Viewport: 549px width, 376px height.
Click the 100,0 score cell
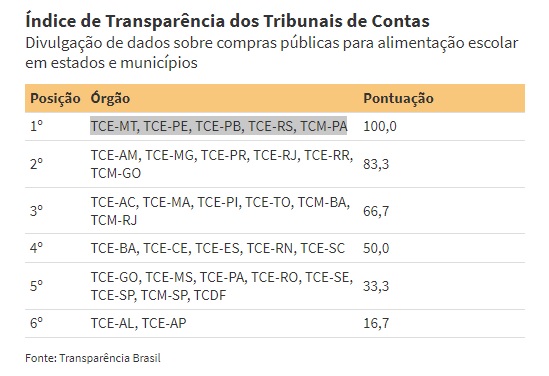click(x=380, y=126)
